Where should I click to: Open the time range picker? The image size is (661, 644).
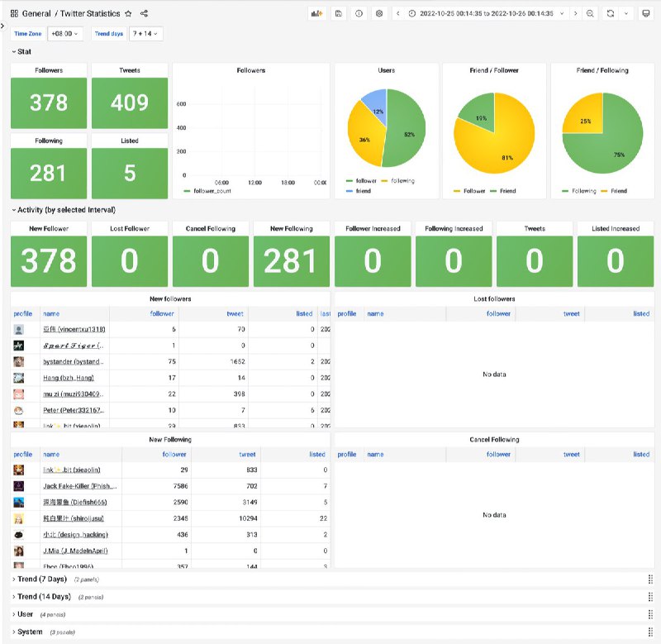click(x=487, y=14)
